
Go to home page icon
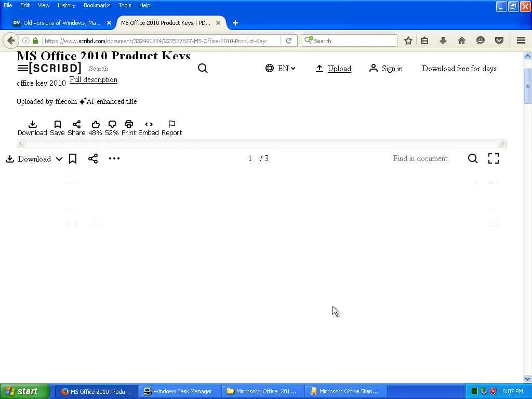tap(462, 41)
